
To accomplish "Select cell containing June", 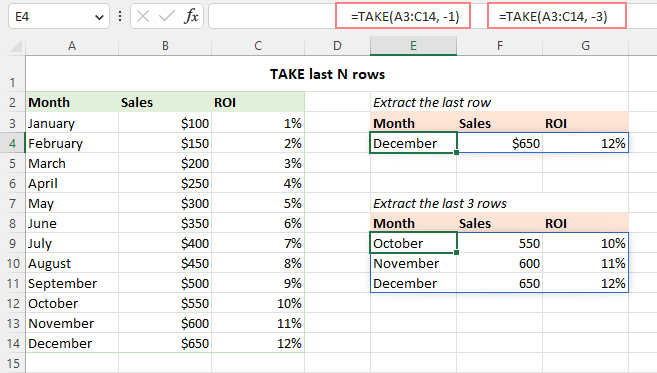I will coord(72,223).
